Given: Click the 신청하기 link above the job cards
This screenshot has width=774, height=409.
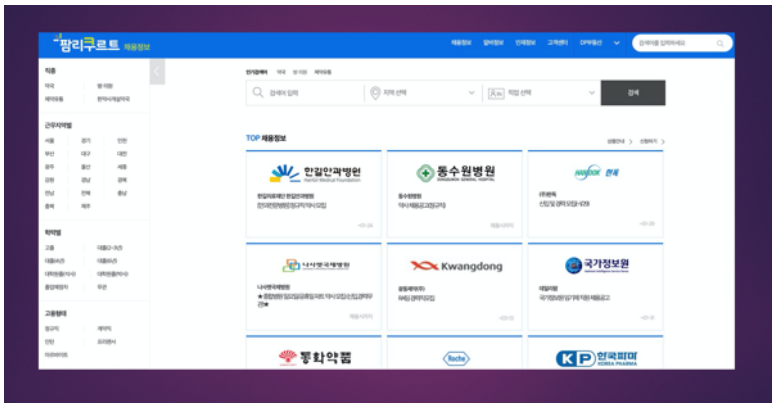Looking at the screenshot, I should (x=652, y=142).
